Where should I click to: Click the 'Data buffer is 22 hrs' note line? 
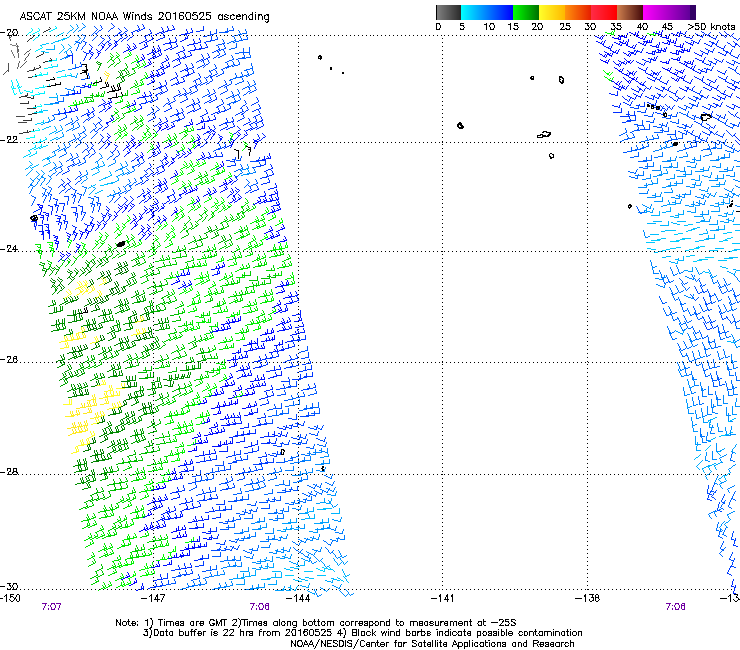pyautogui.click(x=362, y=633)
